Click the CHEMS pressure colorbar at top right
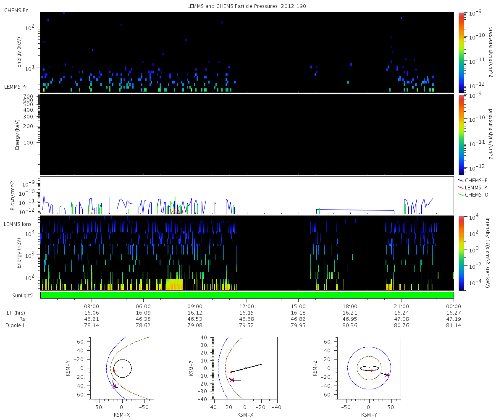Screen dimensions: 504x420 click(461, 52)
